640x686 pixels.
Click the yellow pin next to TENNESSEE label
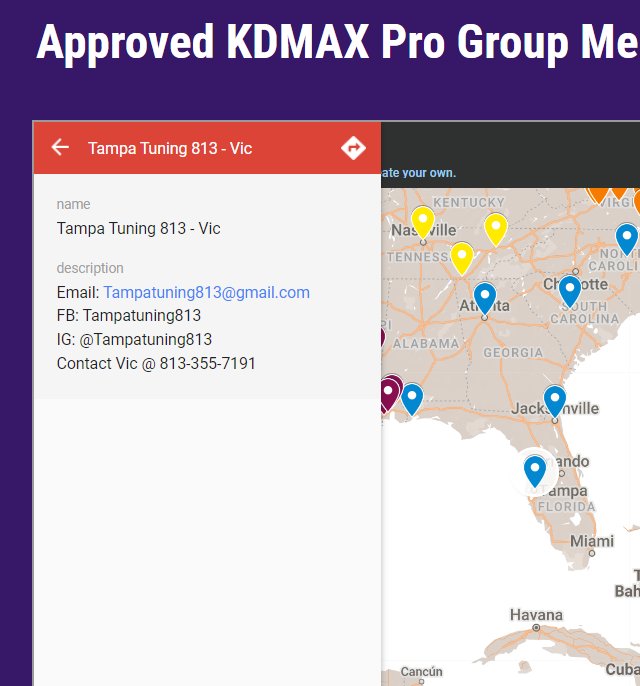[x=462, y=259]
